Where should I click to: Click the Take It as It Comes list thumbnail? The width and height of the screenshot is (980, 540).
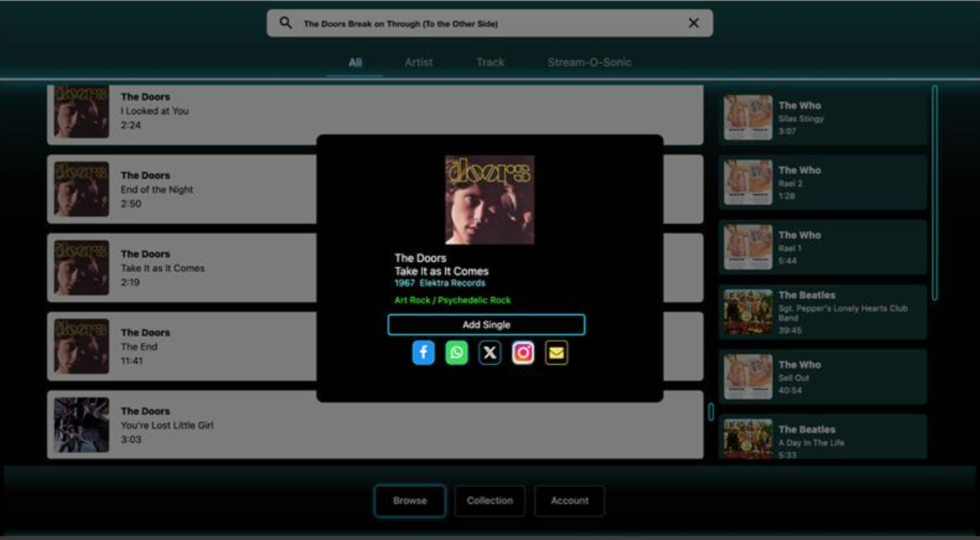[82, 268]
